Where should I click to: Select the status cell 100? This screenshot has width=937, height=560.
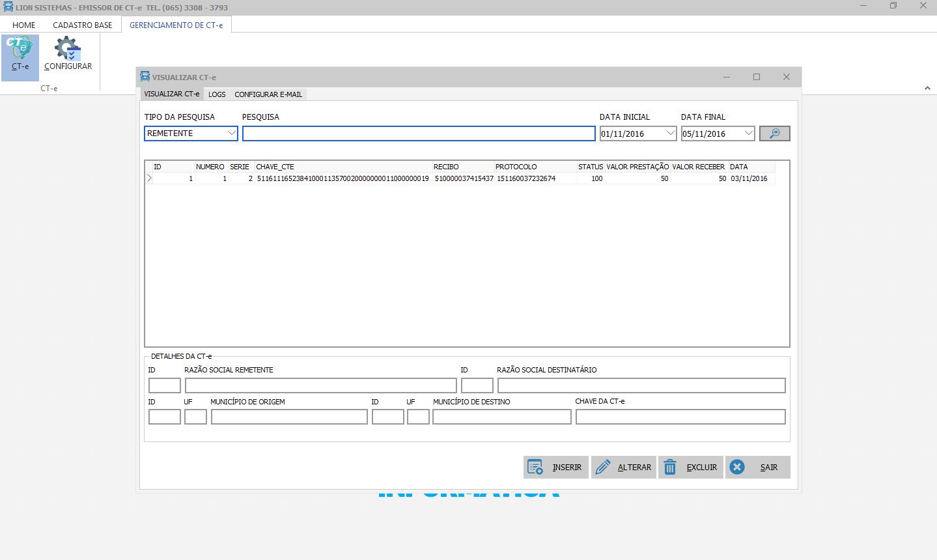coord(591,178)
